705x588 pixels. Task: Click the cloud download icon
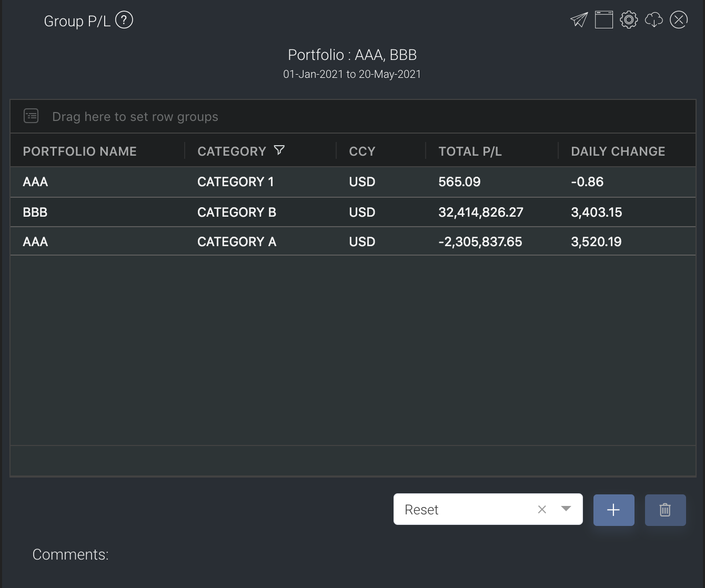[653, 20]
